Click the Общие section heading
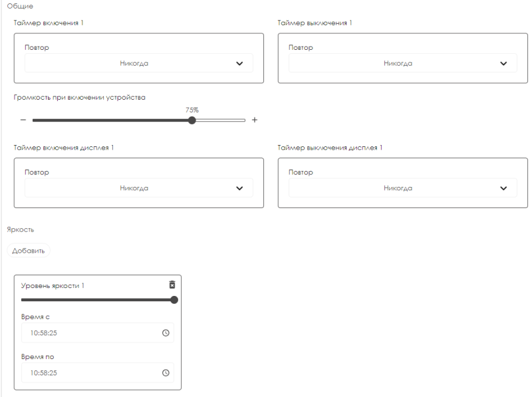The width and height of the screenshot is (532, 397). pos(20,6)
